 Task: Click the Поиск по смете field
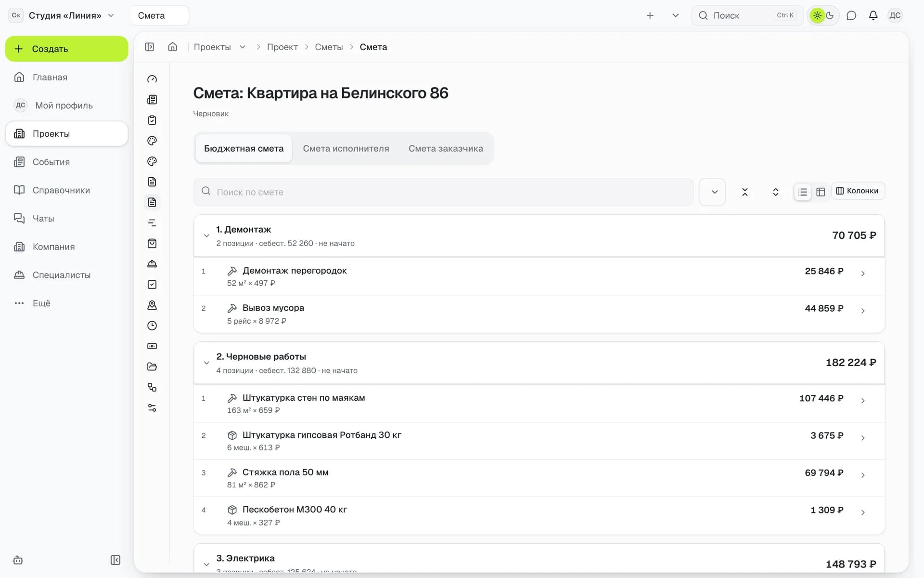pos(443,192)
